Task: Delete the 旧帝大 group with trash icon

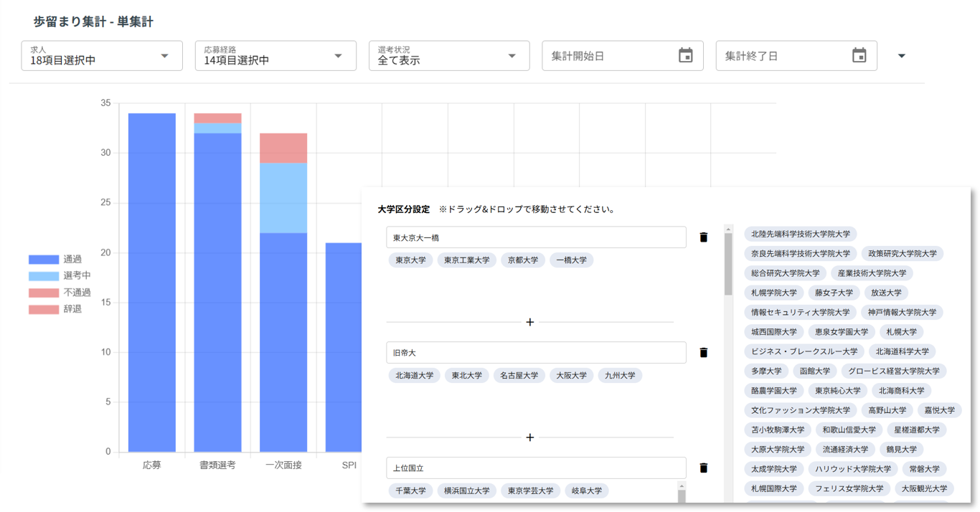Action: point(703,353)
